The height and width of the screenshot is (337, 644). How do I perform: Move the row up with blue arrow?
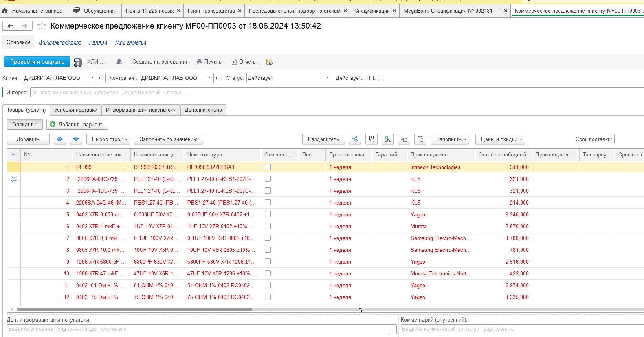[60, 139]
